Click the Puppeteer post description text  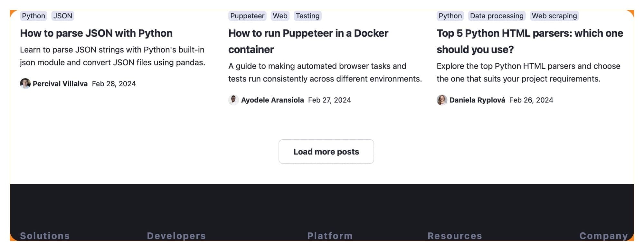325,72
